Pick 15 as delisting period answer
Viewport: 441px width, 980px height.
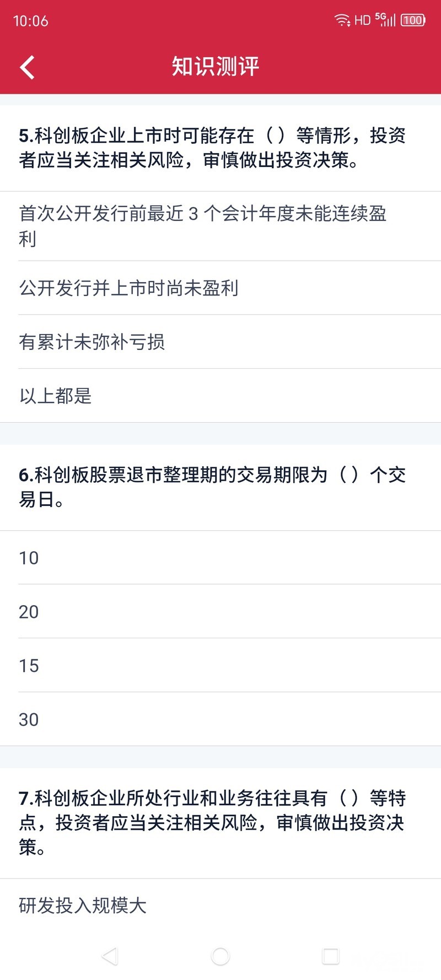click(x=29, y=666)
